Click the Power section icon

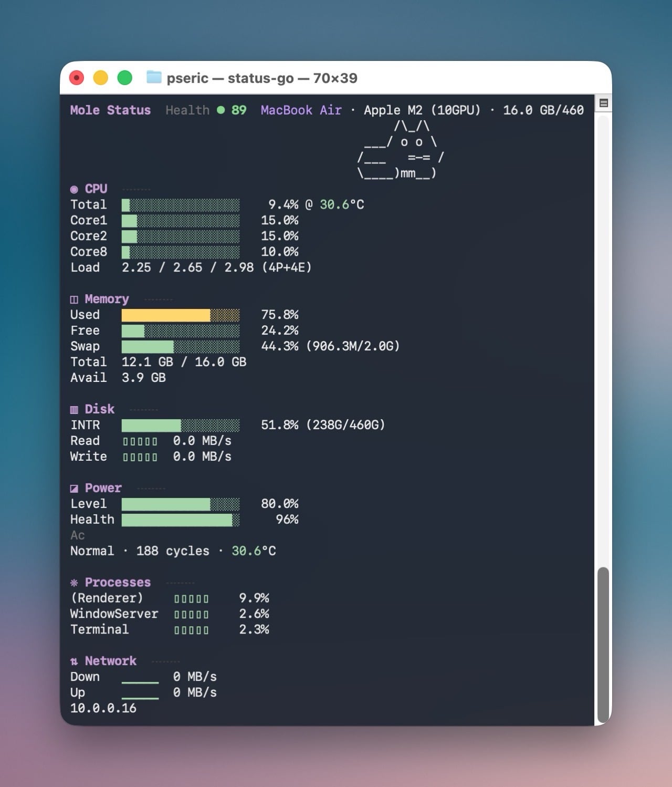(74, 489)
